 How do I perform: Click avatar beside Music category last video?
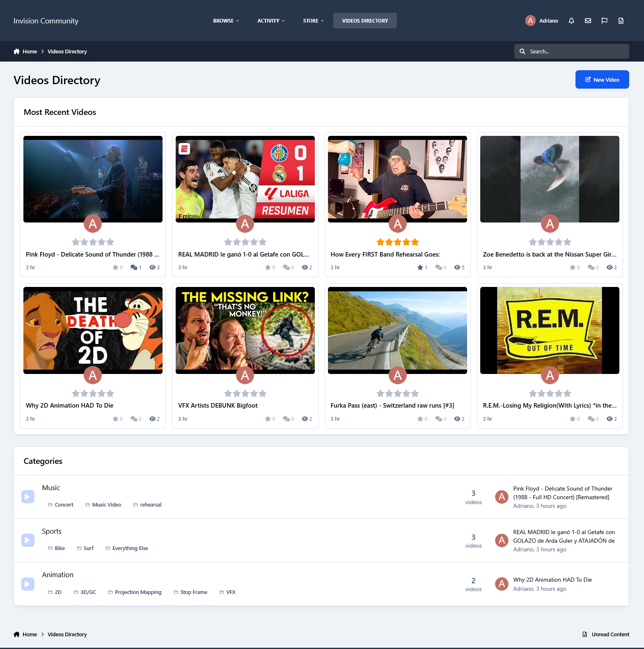[x=501, y=497]
